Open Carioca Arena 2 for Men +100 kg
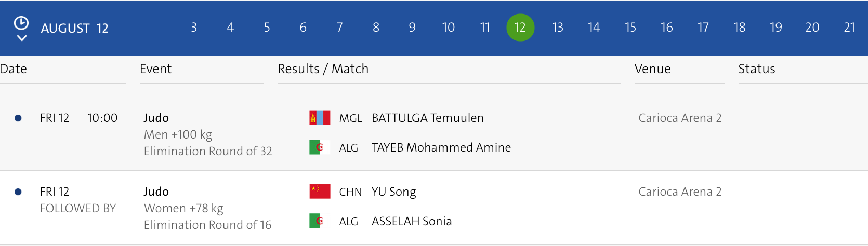868x246 pixels. (x=680, y=118)
